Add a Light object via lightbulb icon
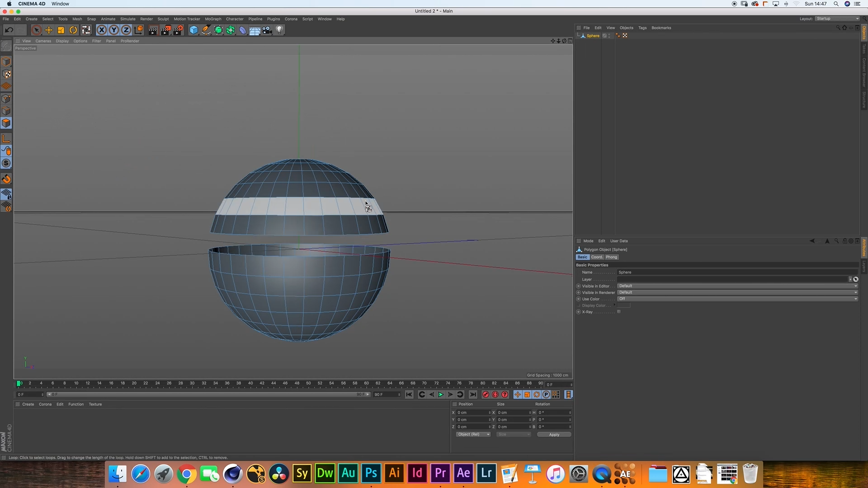 click(279, 30)
